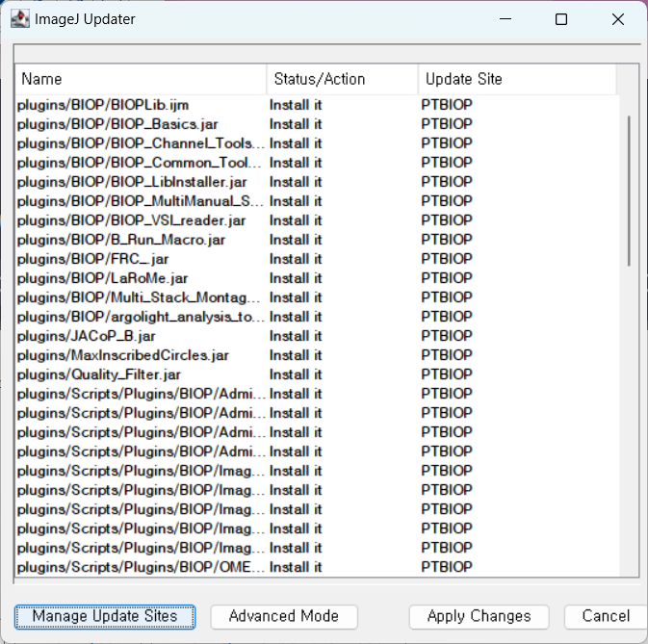Image resolution: width=648 pixels, height=644 pixels.
Task: Select the BIOP_MultiManual_S entry
Action: coord(318,201)
